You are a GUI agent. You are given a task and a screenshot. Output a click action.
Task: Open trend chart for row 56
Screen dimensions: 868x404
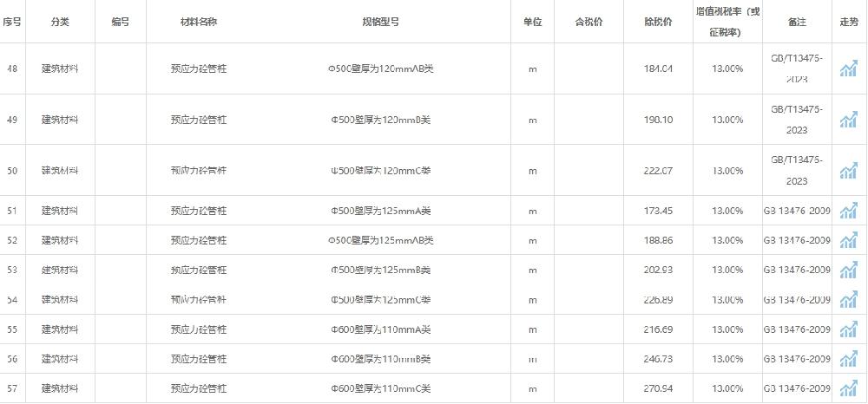(848, 360)
